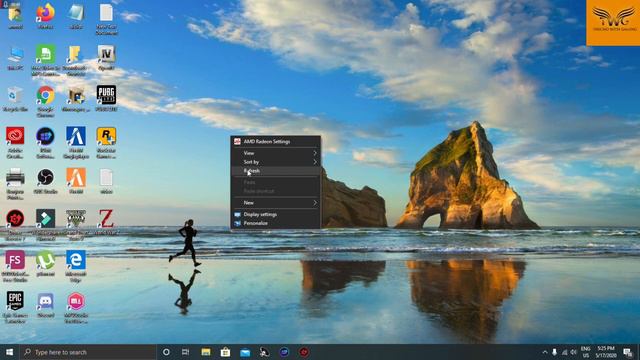Click the ENG US language indicator
This screenshot has width=640, height=360.
pyautogui.click(x=586, y=352)
